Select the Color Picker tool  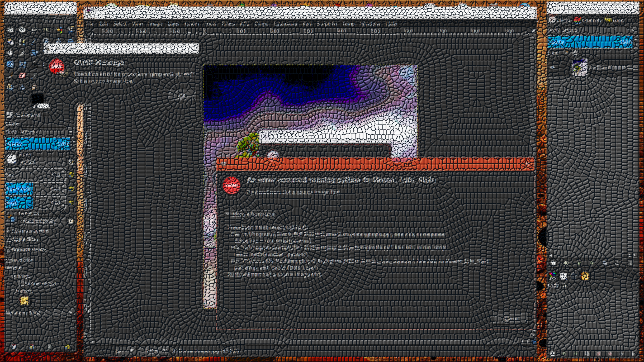[34, 41]
